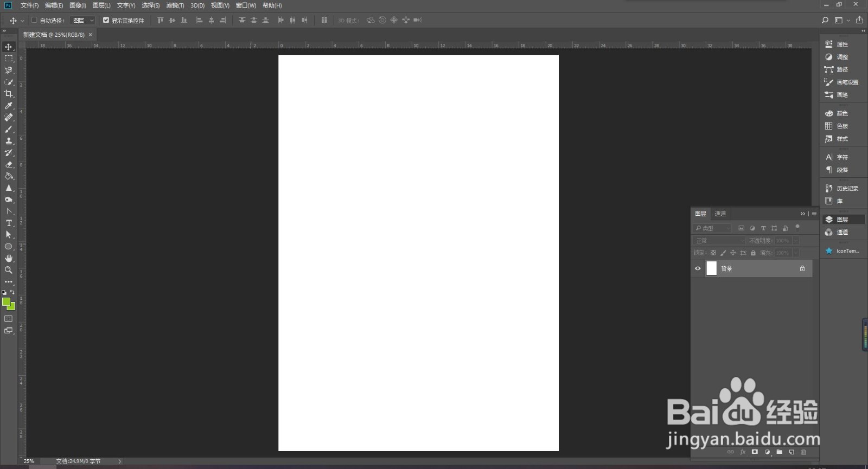Open the IconTem... plugin panel
The image size is (868, 469).
click(x=842, y=251)
